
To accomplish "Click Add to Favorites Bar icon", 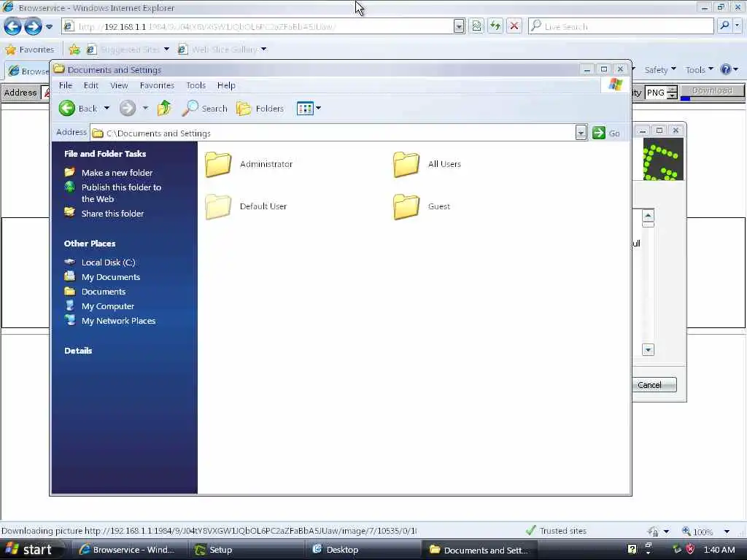I will pos(74,49).
